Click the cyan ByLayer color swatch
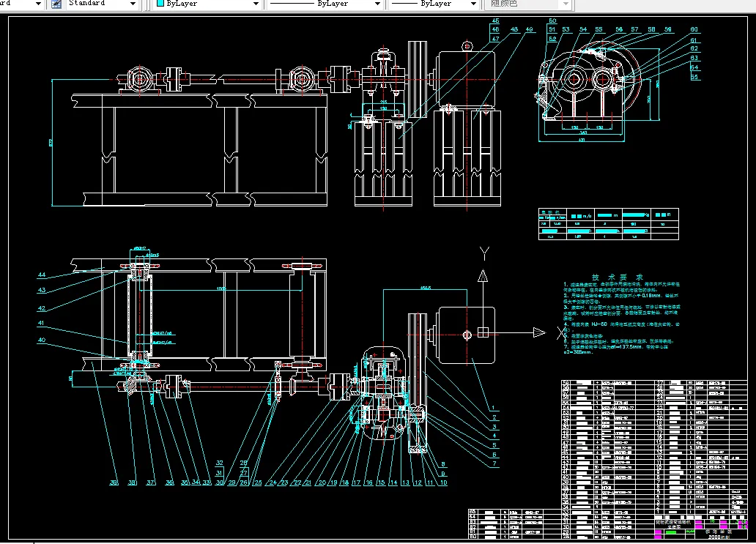The width and height of the screenshot is (756, 544). tap(160, 4)
